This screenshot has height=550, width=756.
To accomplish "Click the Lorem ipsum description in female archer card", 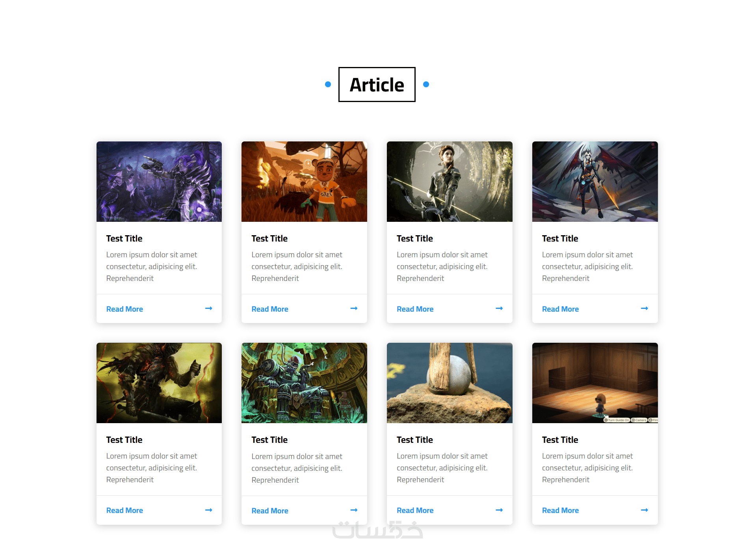I will tap(442, 266).
